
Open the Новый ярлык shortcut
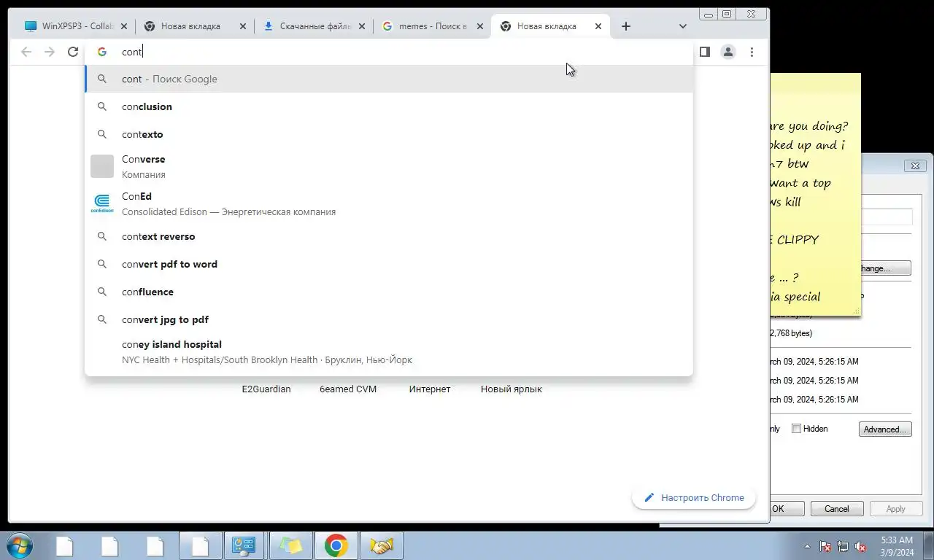click(512, 389)
